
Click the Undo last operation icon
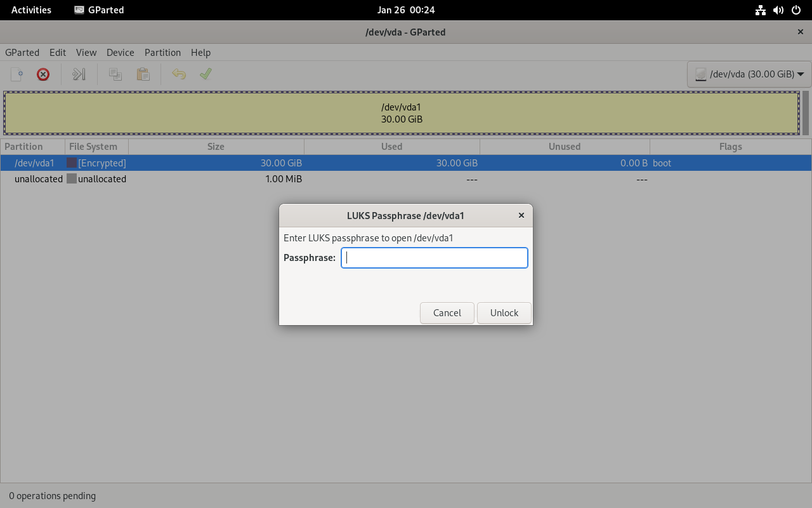click(x=179, y=74)
